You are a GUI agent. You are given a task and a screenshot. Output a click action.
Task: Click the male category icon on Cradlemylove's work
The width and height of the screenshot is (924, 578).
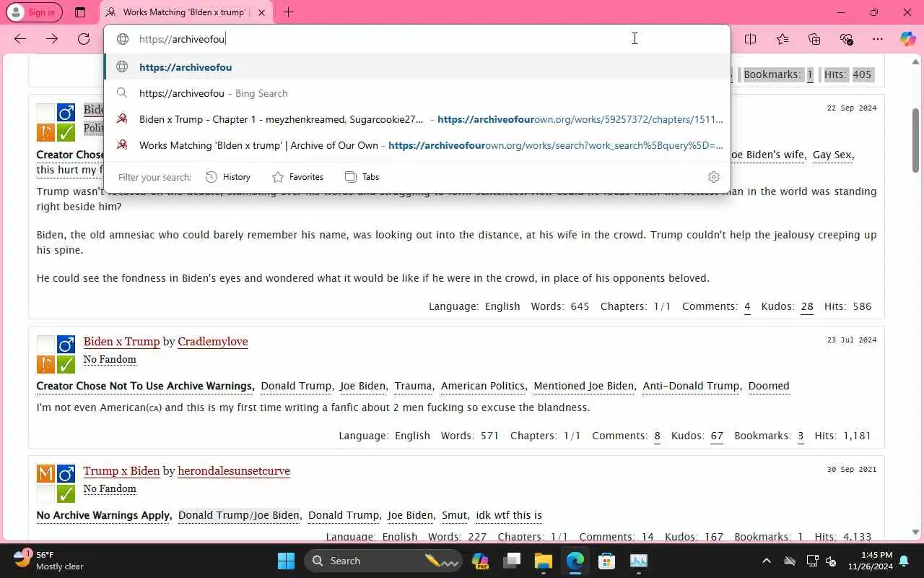point(66,345)
